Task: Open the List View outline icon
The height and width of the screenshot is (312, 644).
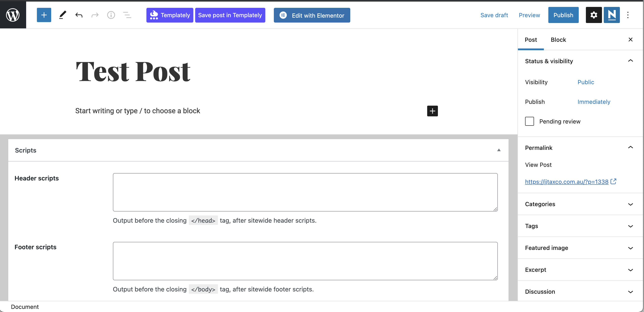Action: (127, 15)
